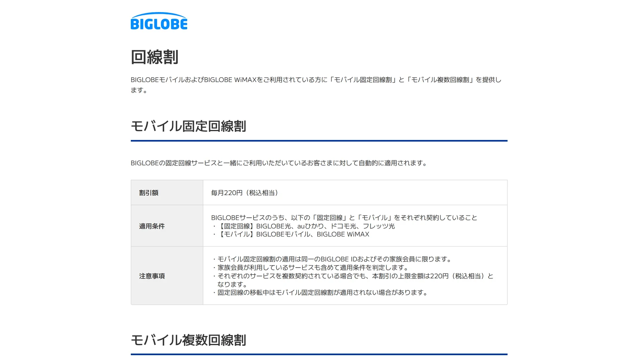This screenshot has width=644, height=362.
Task: Click the BIGLOBE logo
Action: [159, 21]
